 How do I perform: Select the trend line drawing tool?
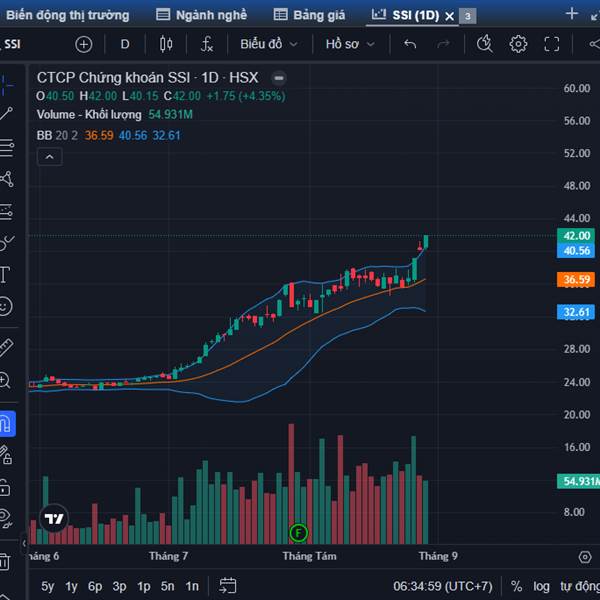(7, 114)
